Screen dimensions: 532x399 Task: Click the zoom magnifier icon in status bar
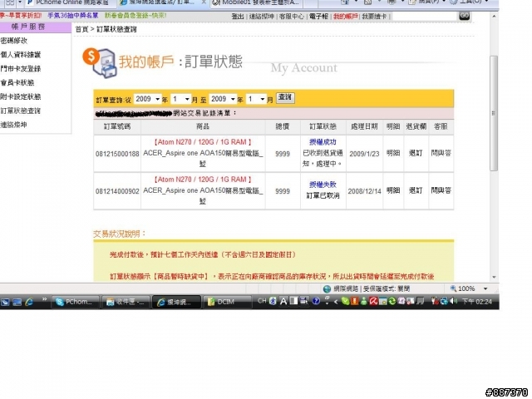pyautogui.click(x=453, y=288)
